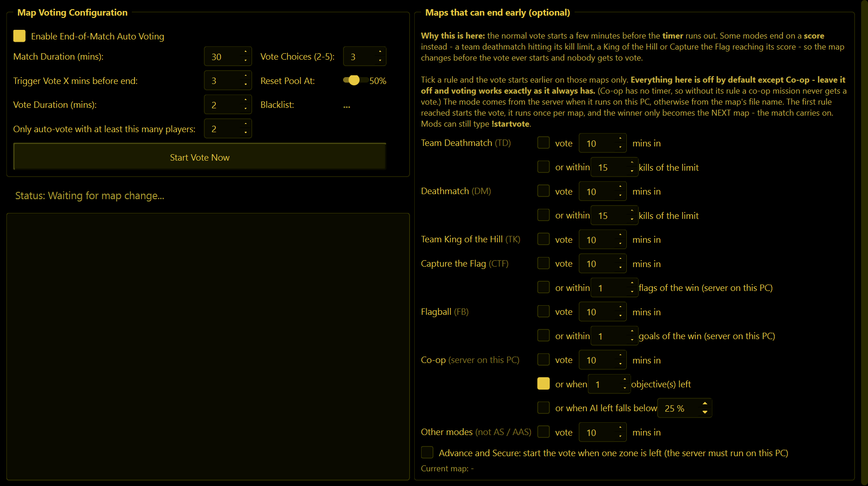Enable Capture the Flag vote checkbox
This screenshot has width=868, height=486.
click(543, 263)
